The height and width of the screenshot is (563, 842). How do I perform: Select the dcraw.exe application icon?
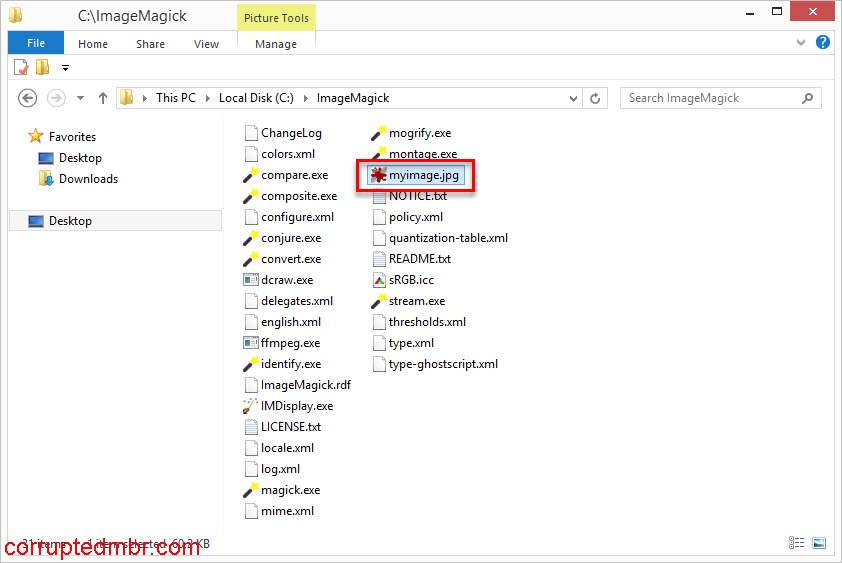[x=251, y=280]
